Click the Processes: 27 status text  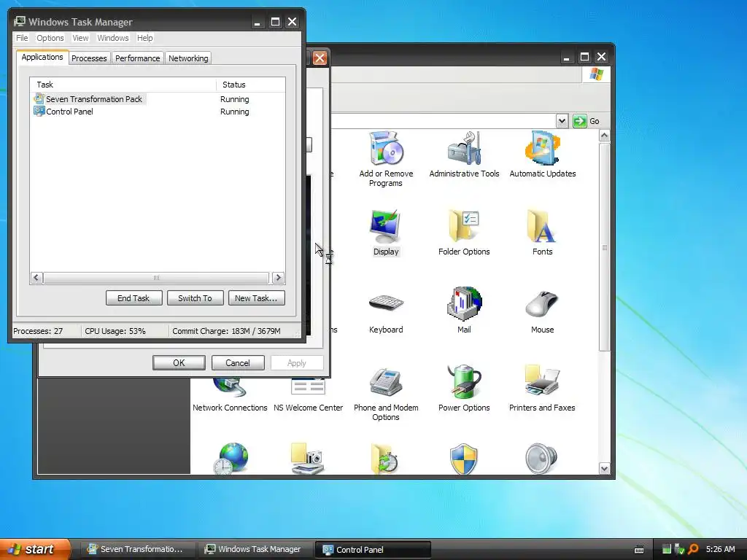pos(38,331)
